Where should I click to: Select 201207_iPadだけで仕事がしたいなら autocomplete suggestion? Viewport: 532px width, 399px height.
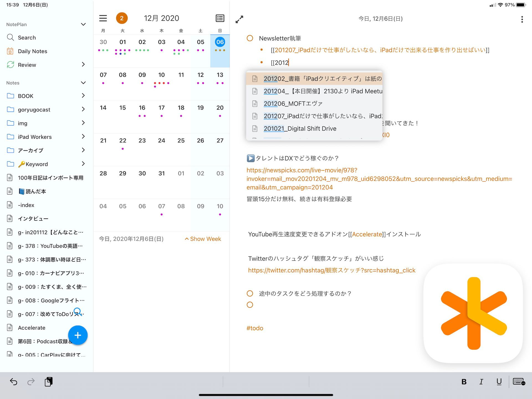click(x=314, y=116)
